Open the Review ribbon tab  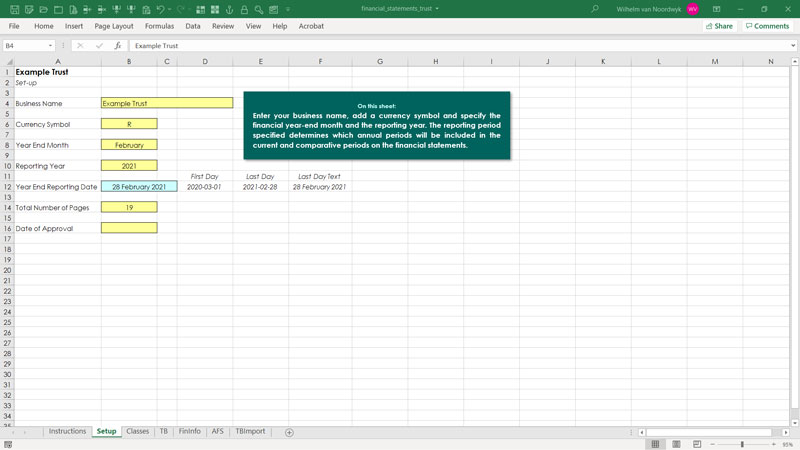pyautogui.click(x=223, y=26)
